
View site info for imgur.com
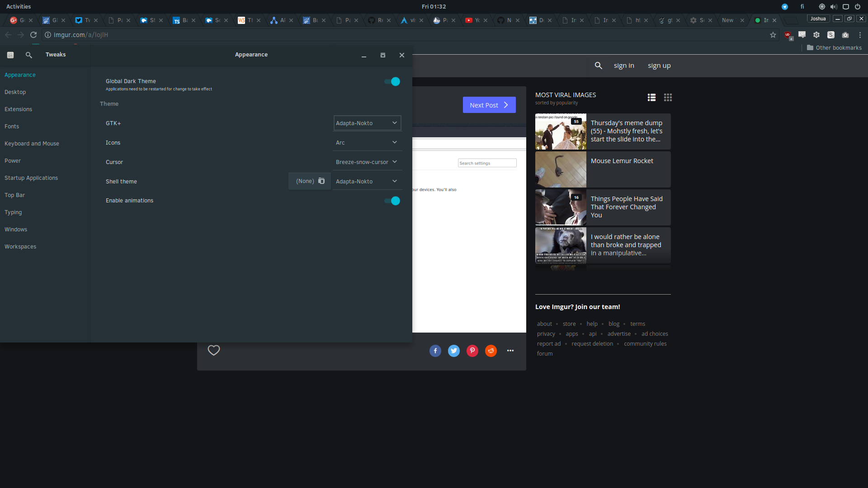(48, 35)
